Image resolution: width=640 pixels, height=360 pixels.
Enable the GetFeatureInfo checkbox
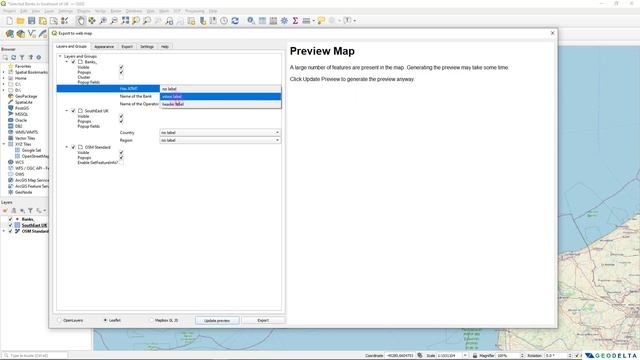coord(121,162)
